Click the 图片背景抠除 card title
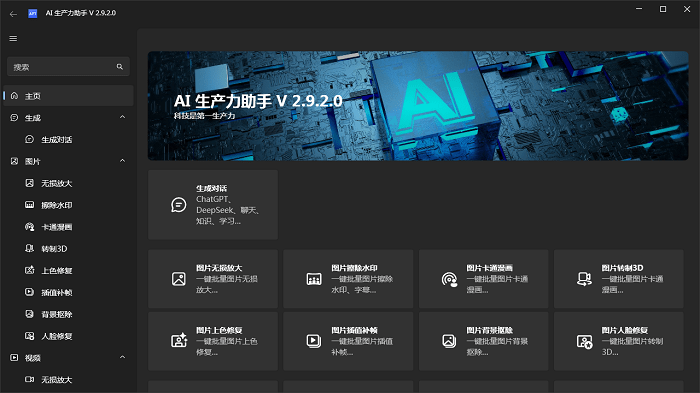 pyautogui.click(x=490, y=330)
